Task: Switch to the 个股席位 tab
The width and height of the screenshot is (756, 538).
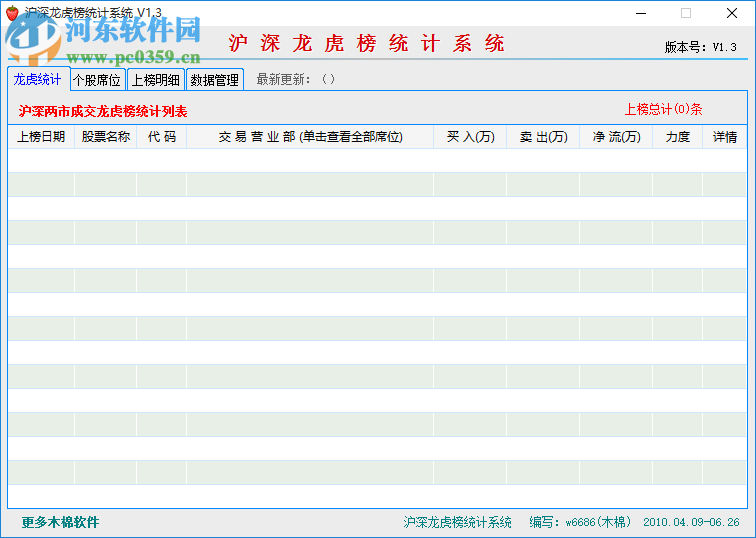Action: pos(98,80)
